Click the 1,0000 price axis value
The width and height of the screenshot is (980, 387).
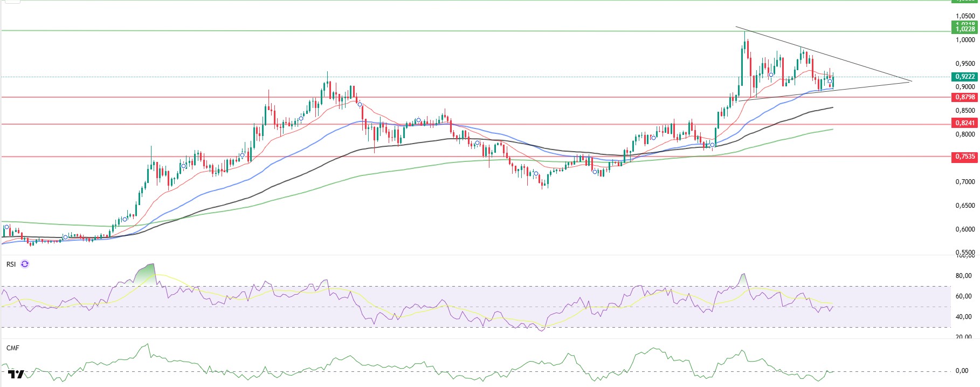[x=965, y=40]
